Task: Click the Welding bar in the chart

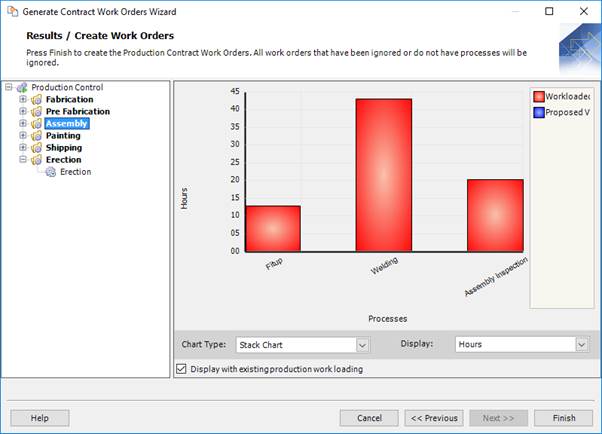Action: [383, 175]
